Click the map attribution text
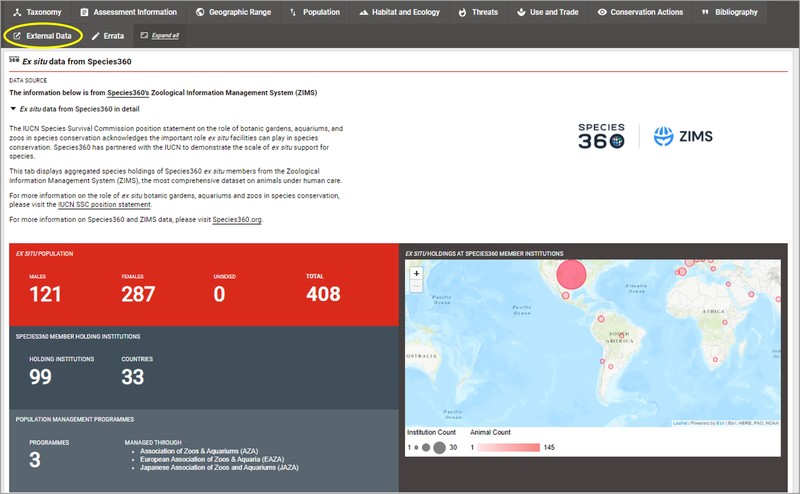Image resolution: width=800 pixels, height=494 pixels. coord(726,423)
